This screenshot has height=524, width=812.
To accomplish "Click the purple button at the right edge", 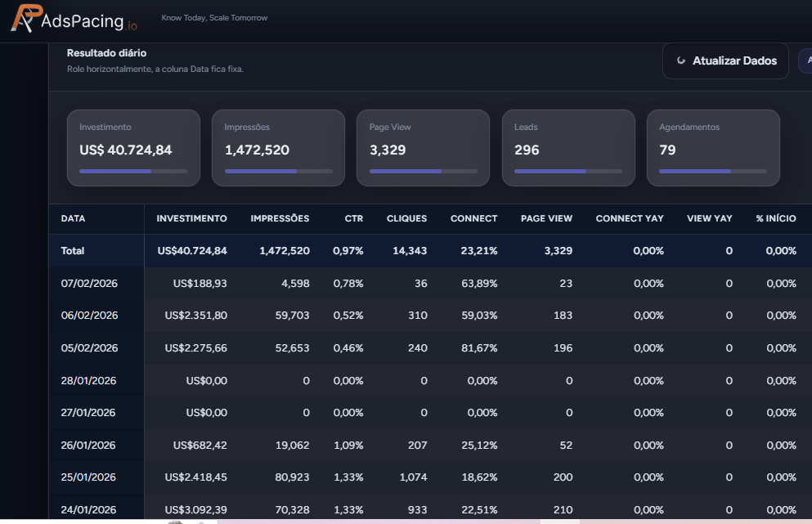I will 808,60.
